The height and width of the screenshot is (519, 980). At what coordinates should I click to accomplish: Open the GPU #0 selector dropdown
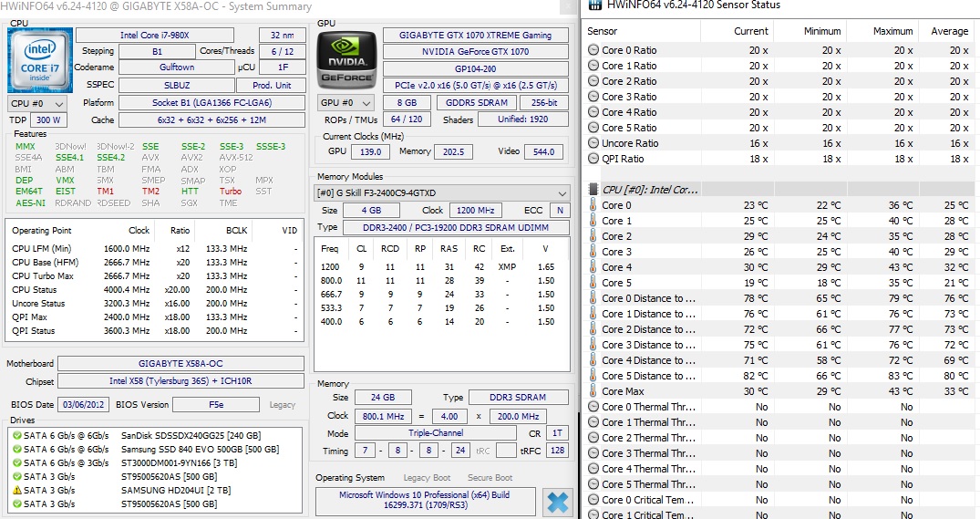[347, 102]
